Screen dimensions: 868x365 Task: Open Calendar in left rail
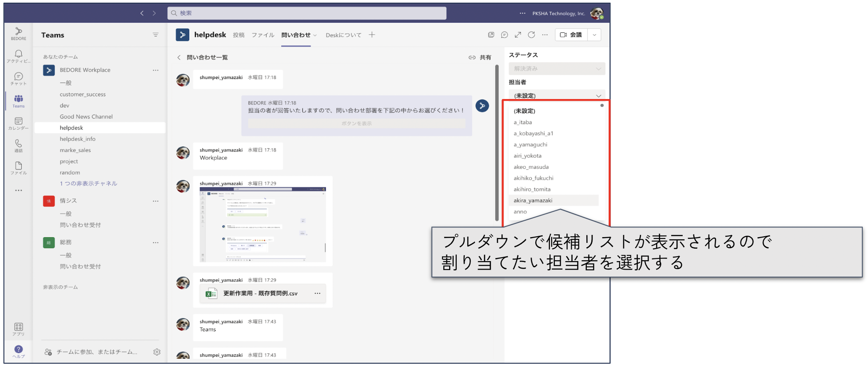(x=18, y=123)
